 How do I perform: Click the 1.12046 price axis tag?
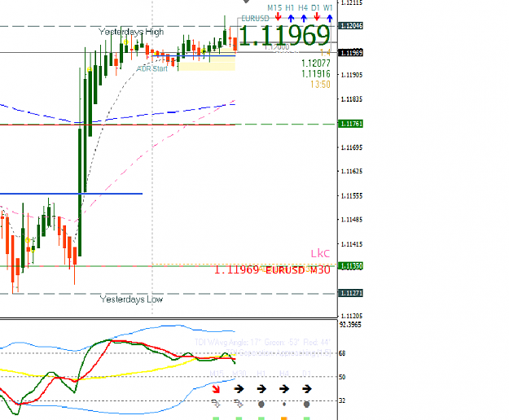350,25
